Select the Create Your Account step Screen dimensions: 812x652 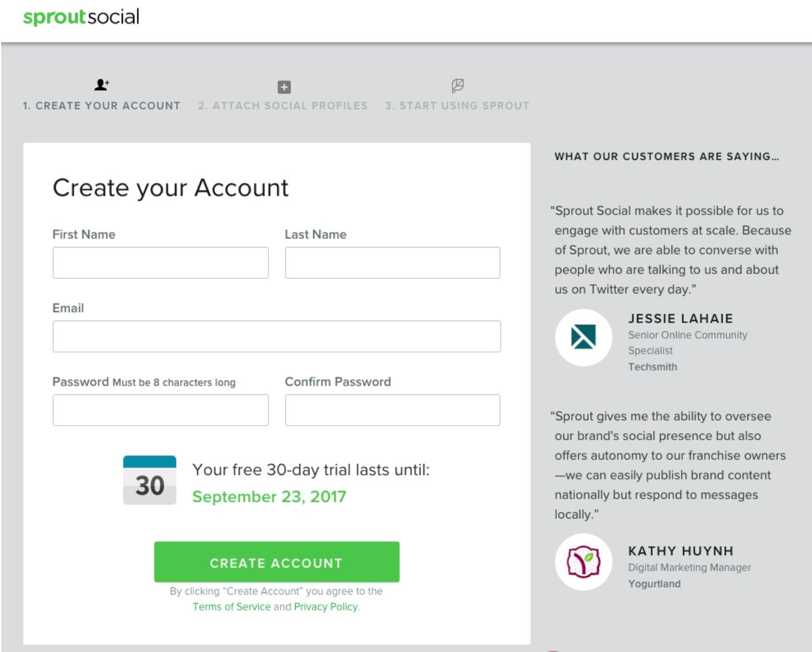point(101,106)
